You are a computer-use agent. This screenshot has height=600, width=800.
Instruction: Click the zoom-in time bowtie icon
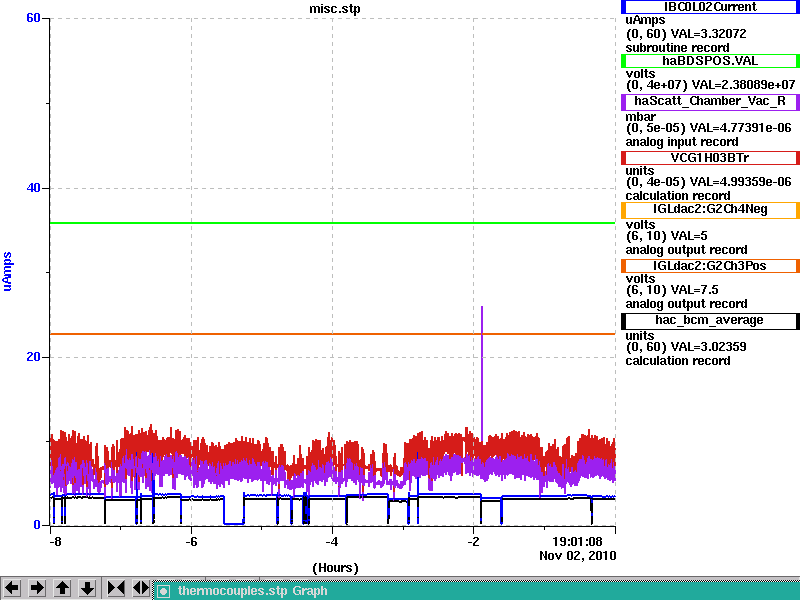[116, 588]
